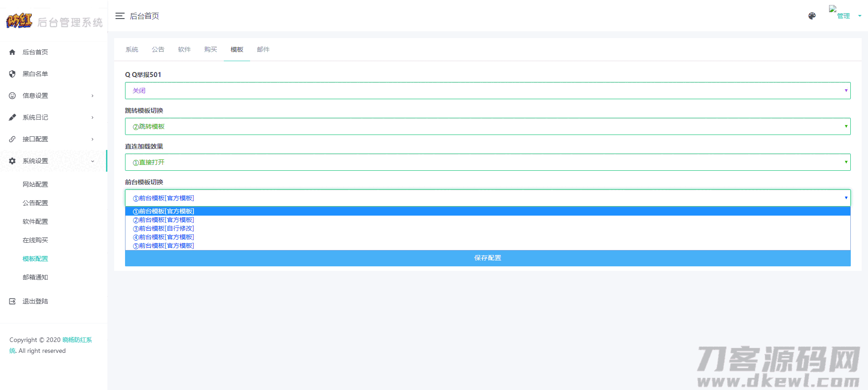The width and height of the screenshot is (868, 390).
Task: Open the QQ举报501 dropdown
Action: click(487, 91)
